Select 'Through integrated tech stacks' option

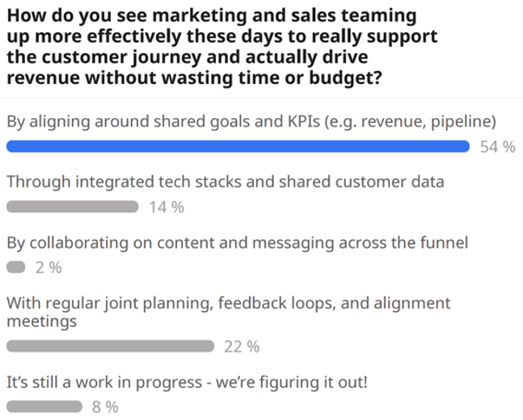tap(226, 182)
